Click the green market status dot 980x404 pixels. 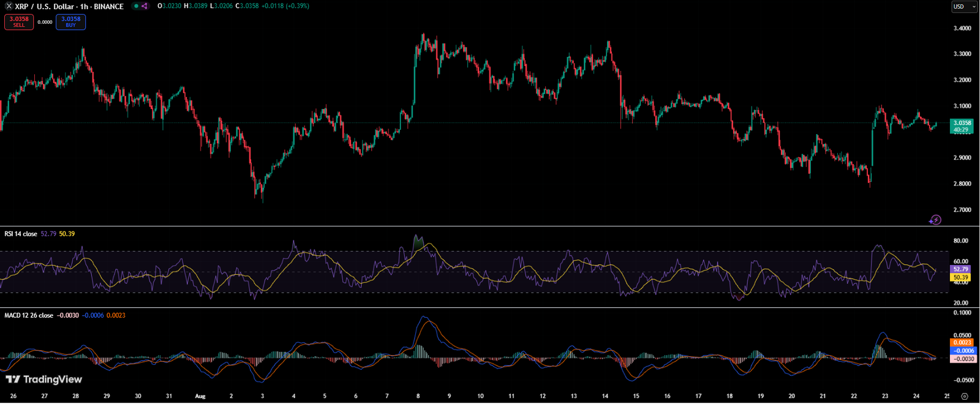click(136, 6)
